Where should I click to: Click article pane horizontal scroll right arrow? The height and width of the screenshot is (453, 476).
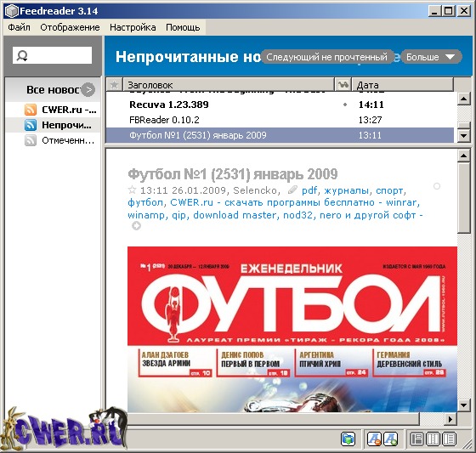point(450,419)
